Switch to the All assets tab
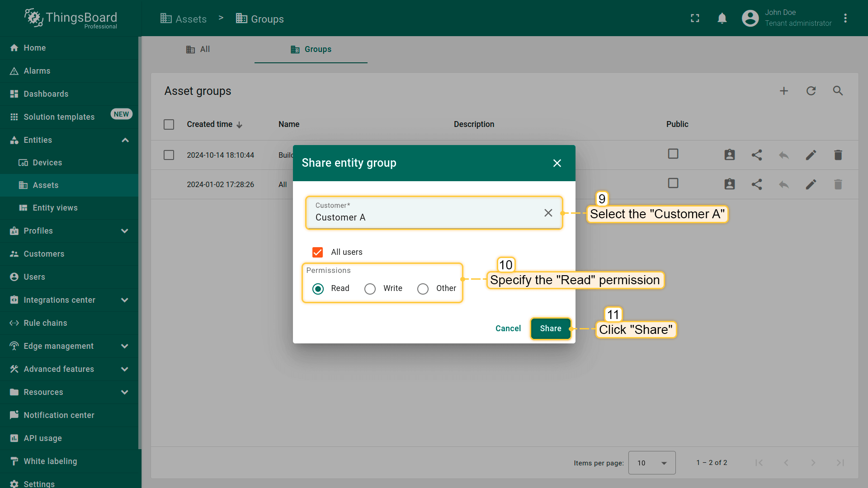The width and height of the screenshot is (868, 488). pyautogui.click(x=198, y=49)
